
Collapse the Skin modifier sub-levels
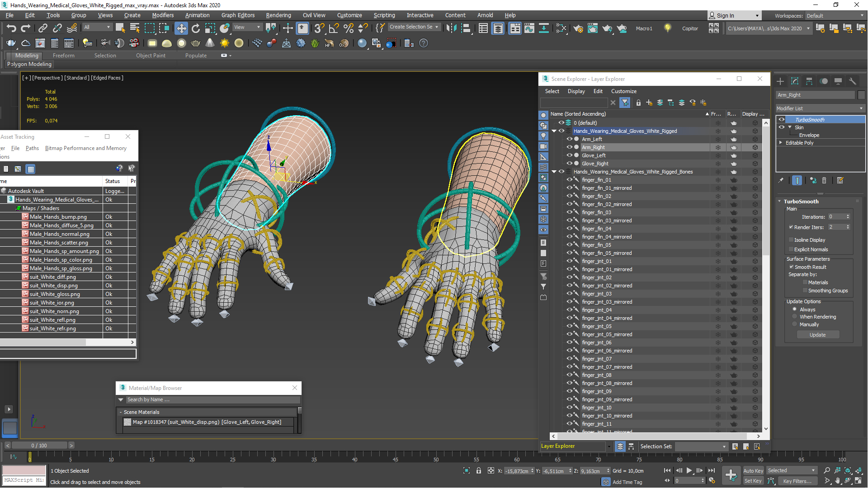click(790, 127)
